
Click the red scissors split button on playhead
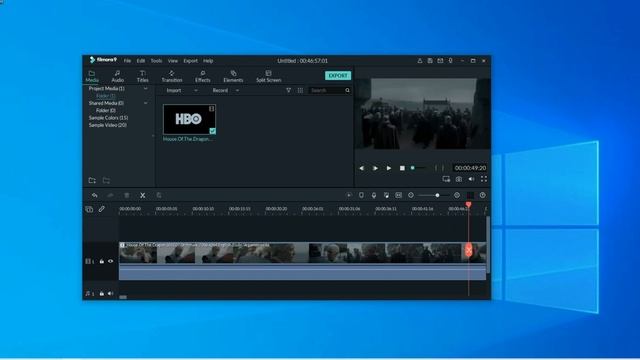pyautogui.click(x=469, y=250)
